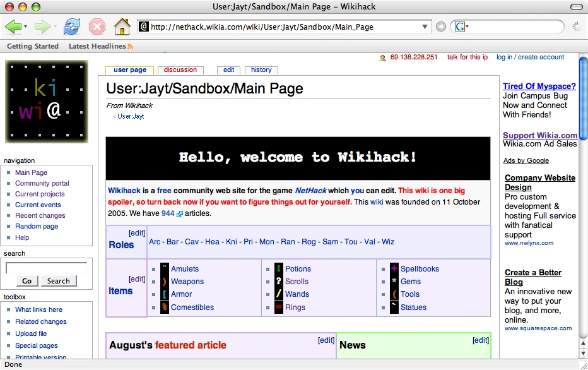
Task: Click the Wands slash icon
Action: [x=279, y=294]
